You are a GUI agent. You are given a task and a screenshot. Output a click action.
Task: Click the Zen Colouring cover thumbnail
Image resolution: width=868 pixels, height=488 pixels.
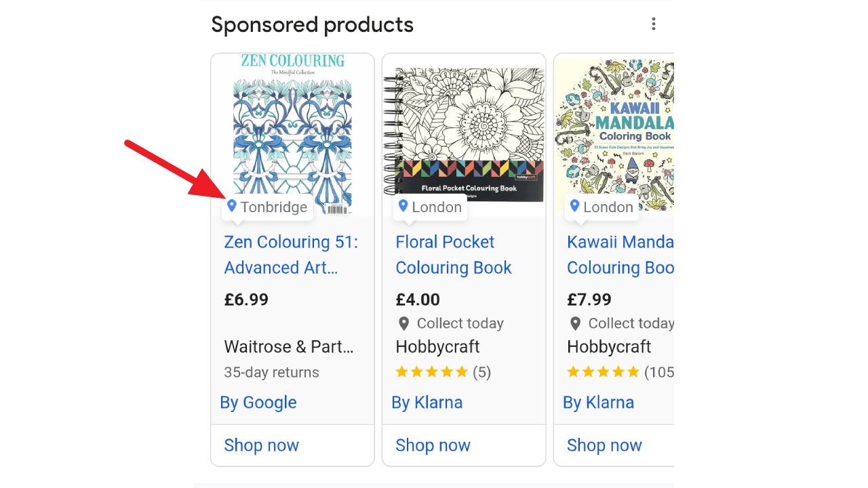coord(292,129)
